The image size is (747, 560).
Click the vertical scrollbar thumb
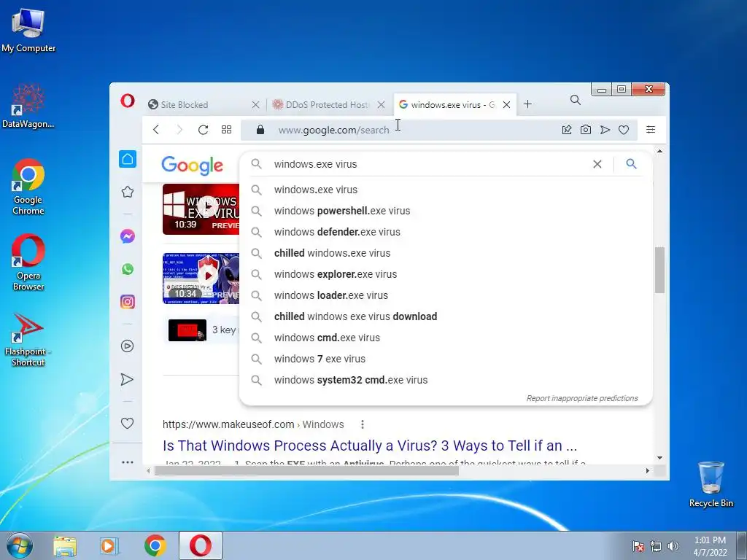[659, 270]
